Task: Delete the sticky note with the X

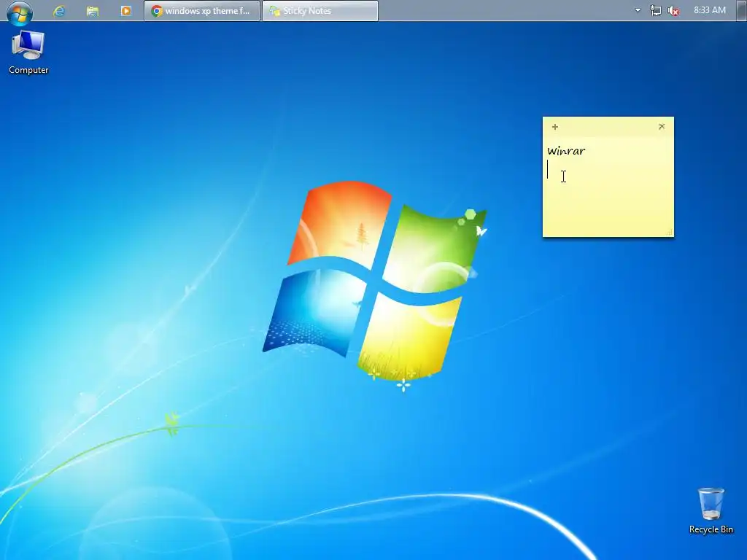Action: 661,126
